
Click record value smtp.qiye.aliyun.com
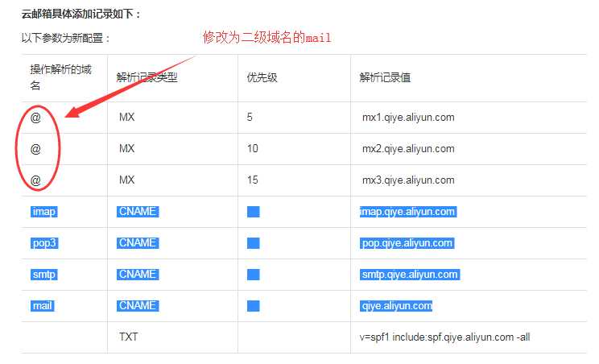(x=410, y=275)
